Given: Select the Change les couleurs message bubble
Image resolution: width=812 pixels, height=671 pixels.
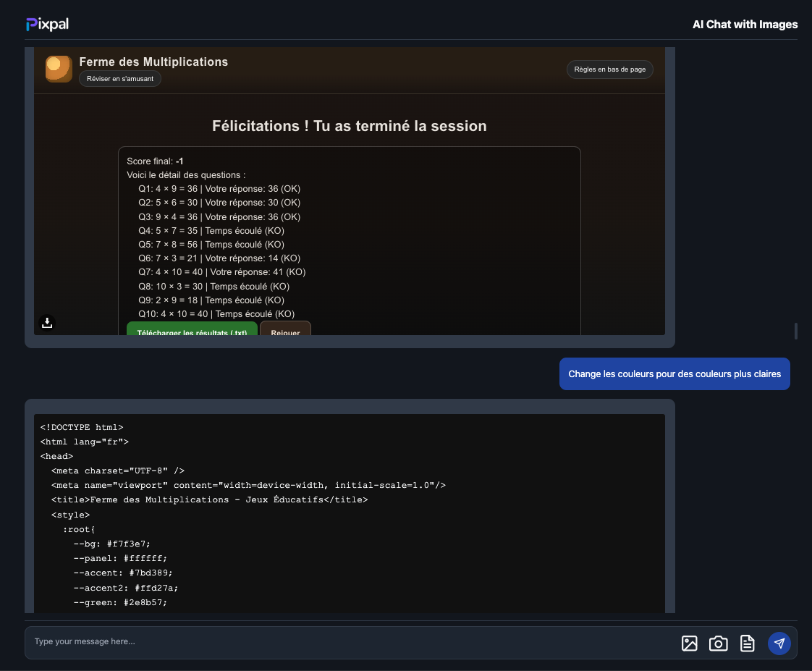Looking at the screenshot, I should [674, 374].
